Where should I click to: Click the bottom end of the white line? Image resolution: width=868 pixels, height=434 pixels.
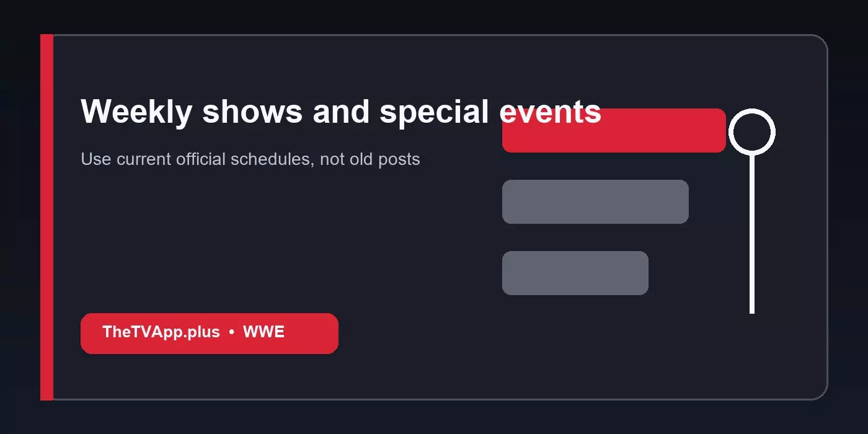(752, 310)
